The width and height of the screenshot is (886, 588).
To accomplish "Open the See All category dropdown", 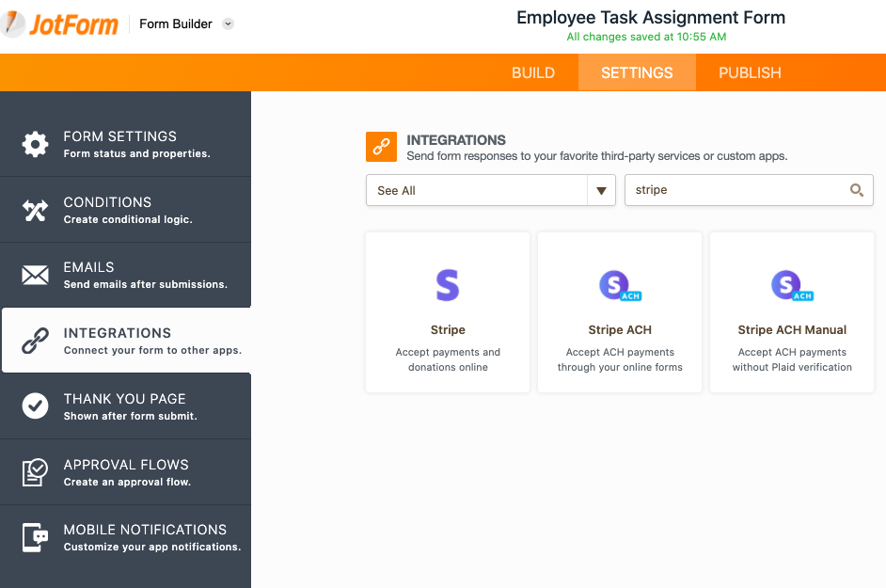I will [x=490, y=190].
